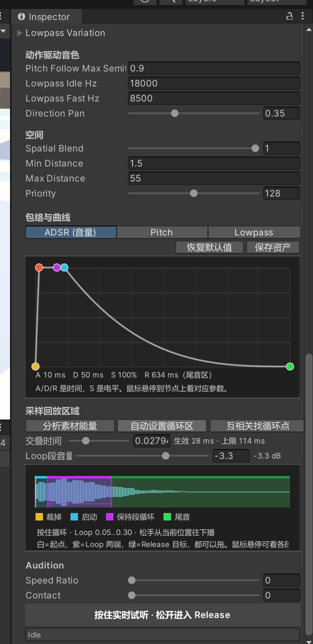313x644 pixels.
Task: Click the 保存资产 button
Action: click(273, 247)
